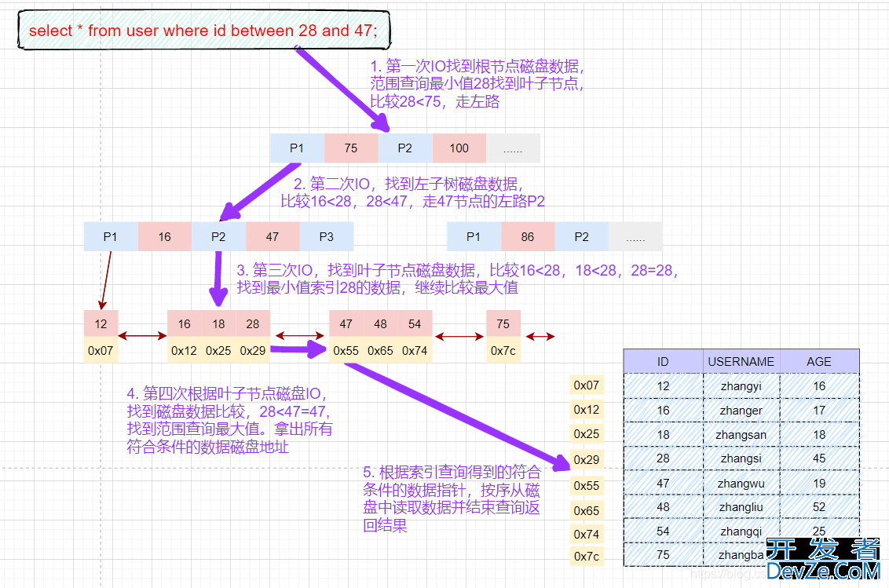Select 'zhangsi' username cell in table
The width and height of the screenshot is (889, 588).
[x=741, y=458]
